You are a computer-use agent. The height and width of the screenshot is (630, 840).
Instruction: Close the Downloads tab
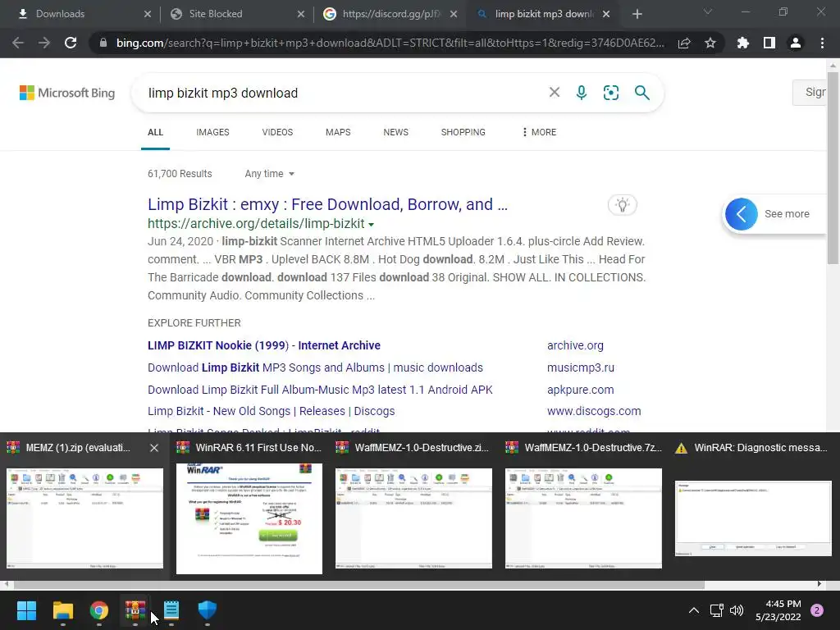click(x=148, y=14)
